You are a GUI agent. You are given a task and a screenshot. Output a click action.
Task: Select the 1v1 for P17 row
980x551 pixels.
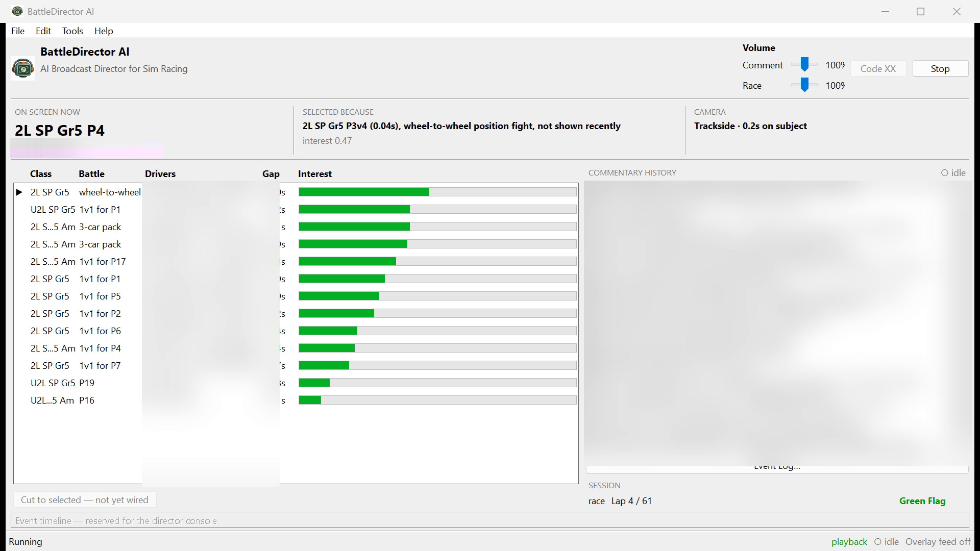(296, 262)
